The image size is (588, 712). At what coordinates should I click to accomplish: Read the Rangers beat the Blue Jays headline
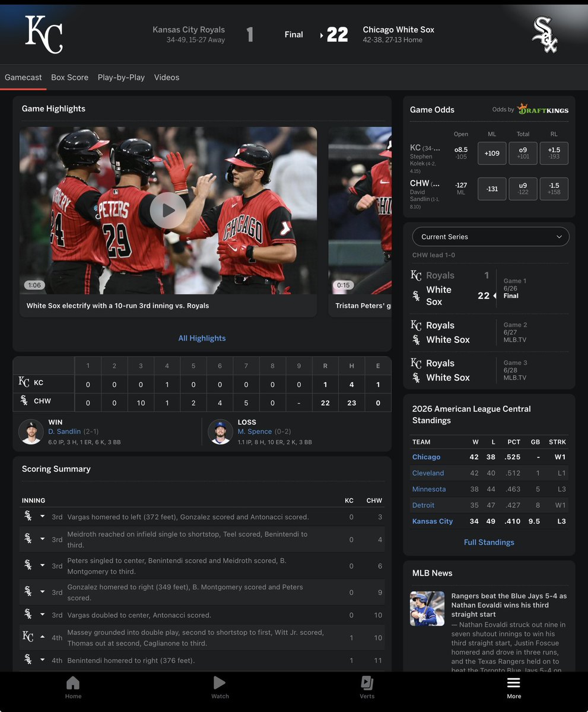[x=509, y=605]
